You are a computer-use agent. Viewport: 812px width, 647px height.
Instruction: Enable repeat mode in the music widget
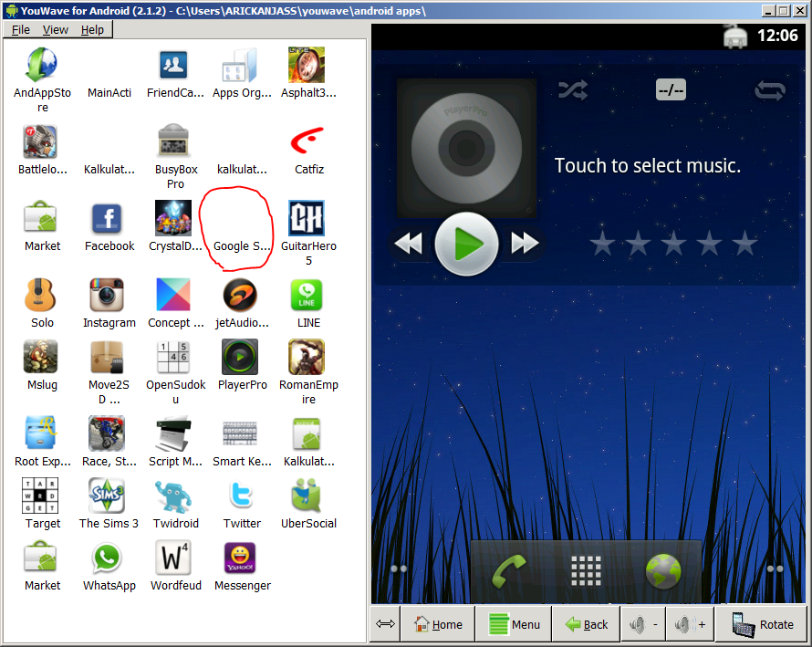769,89
